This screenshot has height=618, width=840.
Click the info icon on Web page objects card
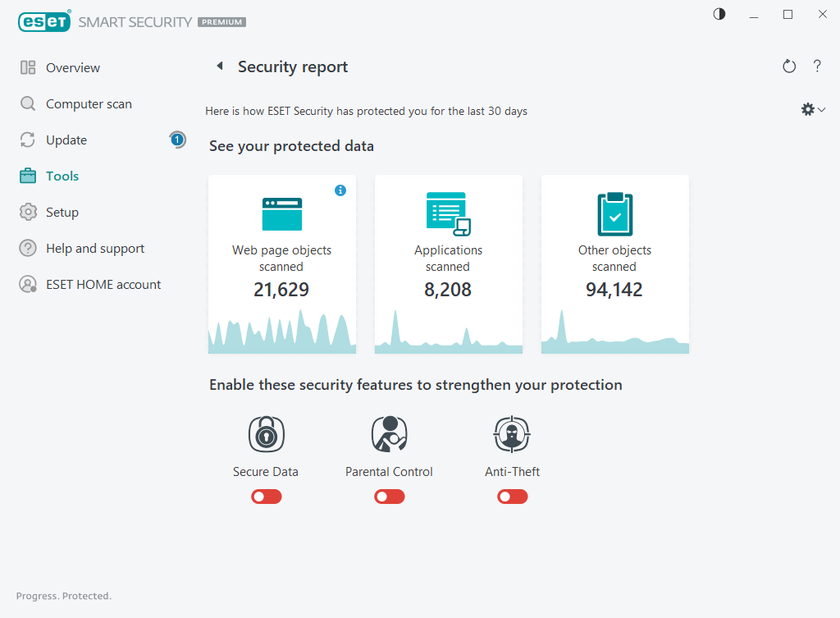(340, 190)
